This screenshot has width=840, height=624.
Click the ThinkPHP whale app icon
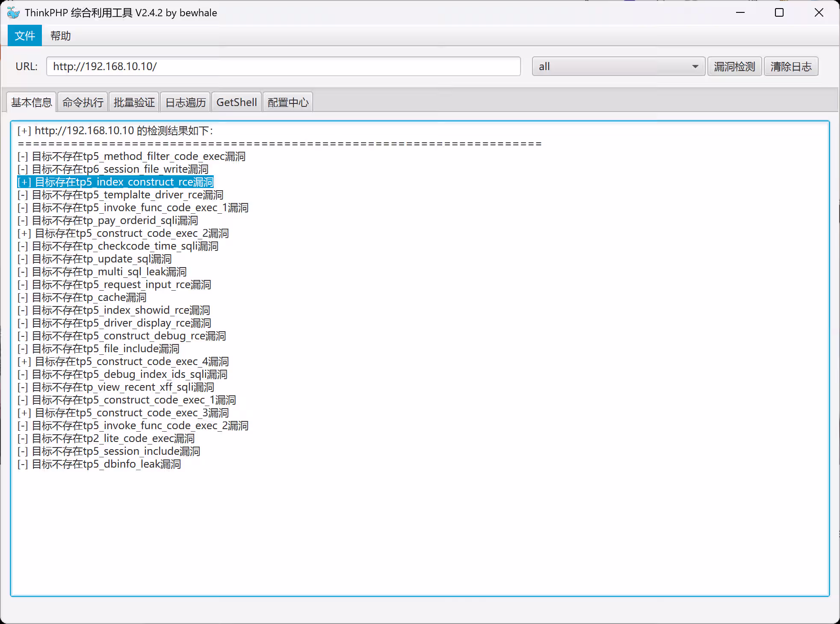pos(13,13)
